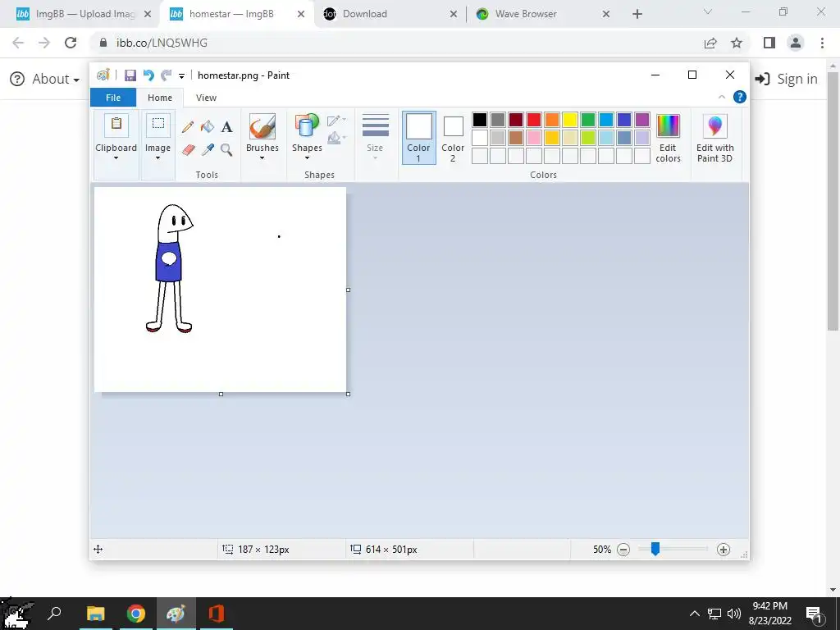Open File Explorer from taskbar
The image size is (840, 630).
96,614
